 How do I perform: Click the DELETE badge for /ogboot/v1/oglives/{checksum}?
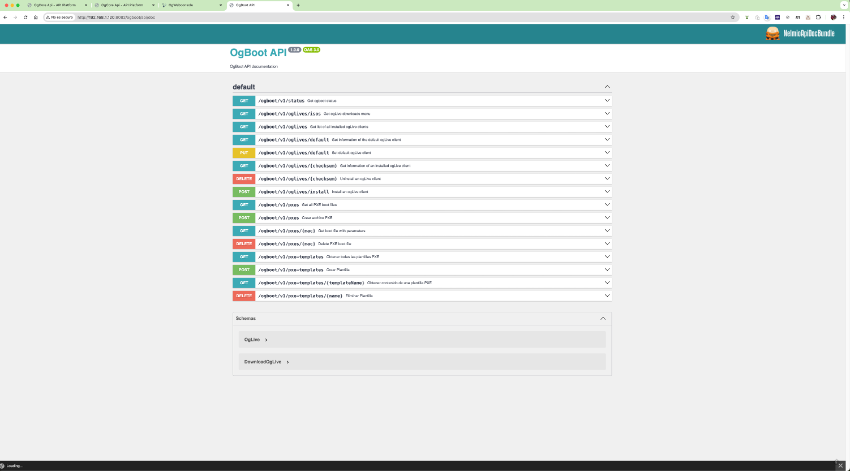(243, 179)
